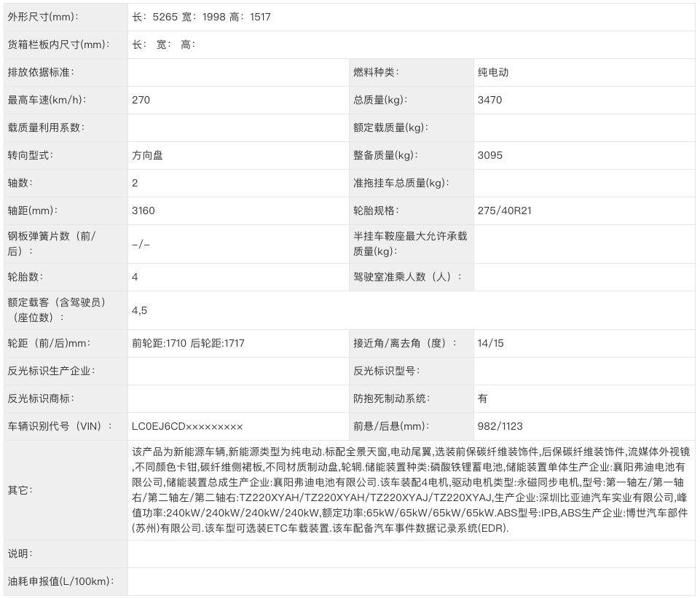
Task: Select the tire specification 275/40R21
Action: 504,211
